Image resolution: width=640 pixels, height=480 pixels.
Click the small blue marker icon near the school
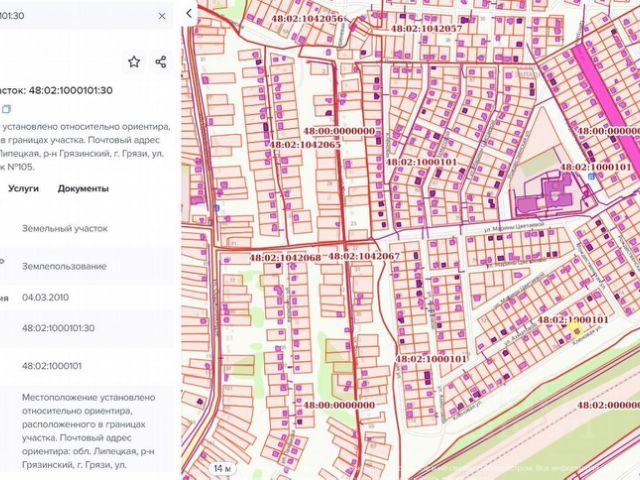click(x=591, y=176)
